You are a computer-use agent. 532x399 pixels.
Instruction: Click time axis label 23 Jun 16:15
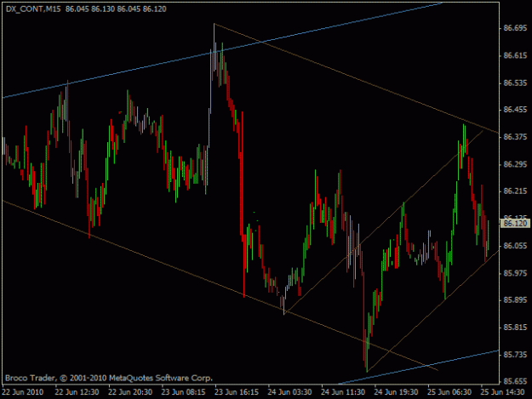(x=237, y=392)
